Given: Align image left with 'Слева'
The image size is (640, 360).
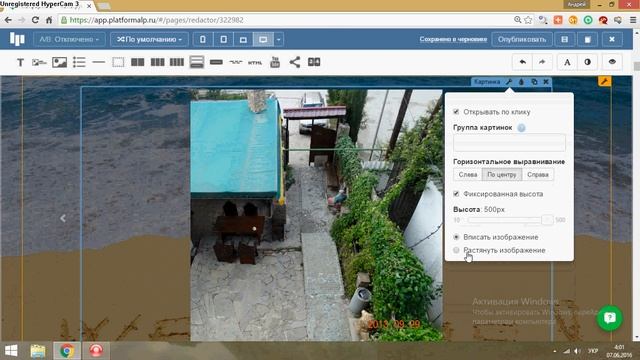Looking at the screenshot, I should 468,174.
